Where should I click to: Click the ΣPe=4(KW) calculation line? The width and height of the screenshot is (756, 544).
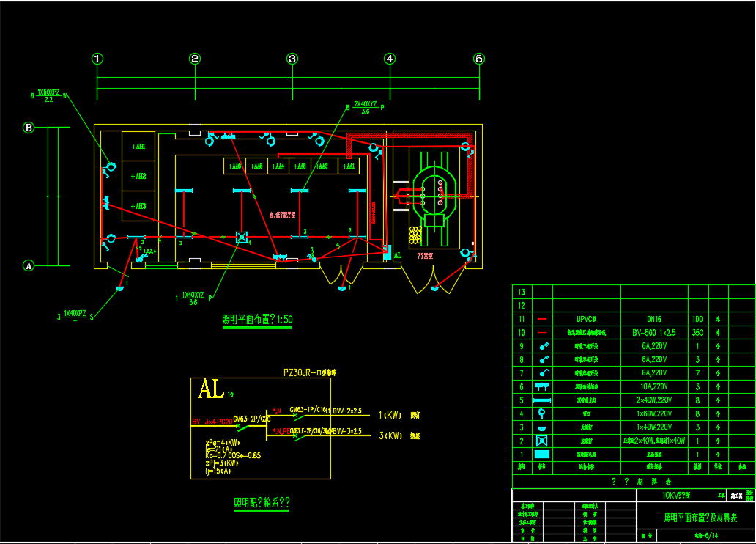pos(223,443)
